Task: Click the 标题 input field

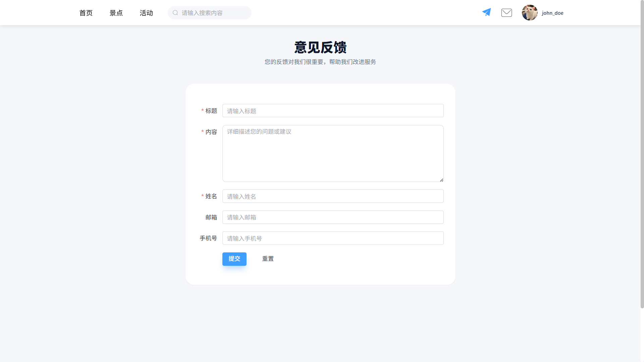Action: 333,111
